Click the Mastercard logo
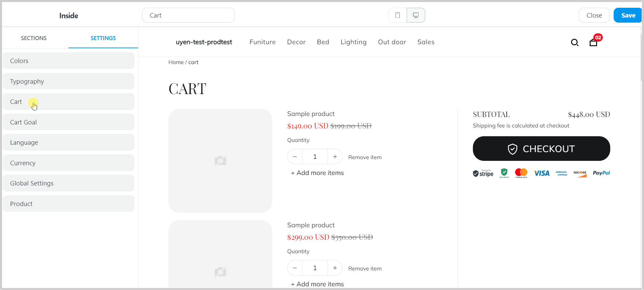This screenshot has width=644, height=290. tap(521, 173)
